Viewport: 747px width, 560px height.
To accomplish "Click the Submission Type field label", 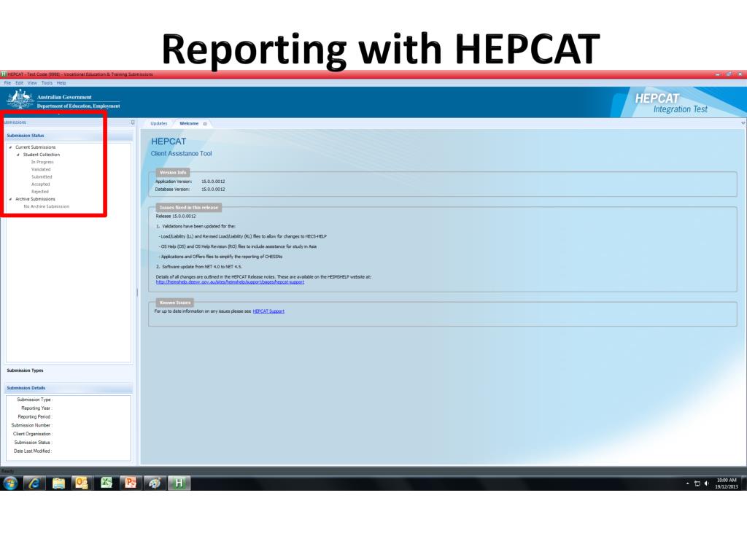I will tap(34, 400).
